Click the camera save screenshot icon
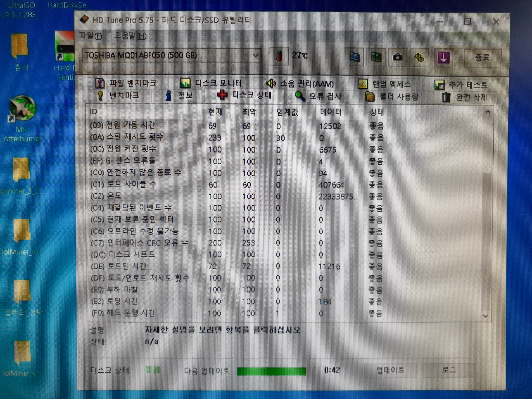This screenshot has width=532, height=399. (x=397, y=58)
